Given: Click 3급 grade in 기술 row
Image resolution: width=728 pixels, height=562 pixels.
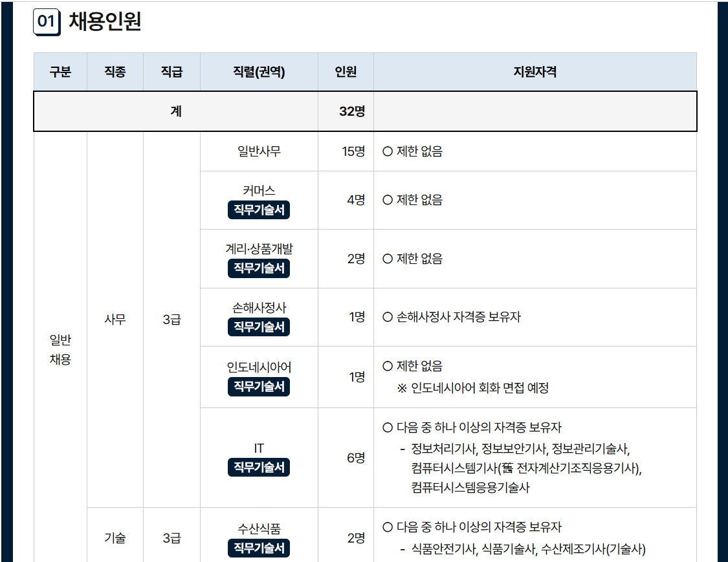Looking at the screenshot, I should click(171, 538).
